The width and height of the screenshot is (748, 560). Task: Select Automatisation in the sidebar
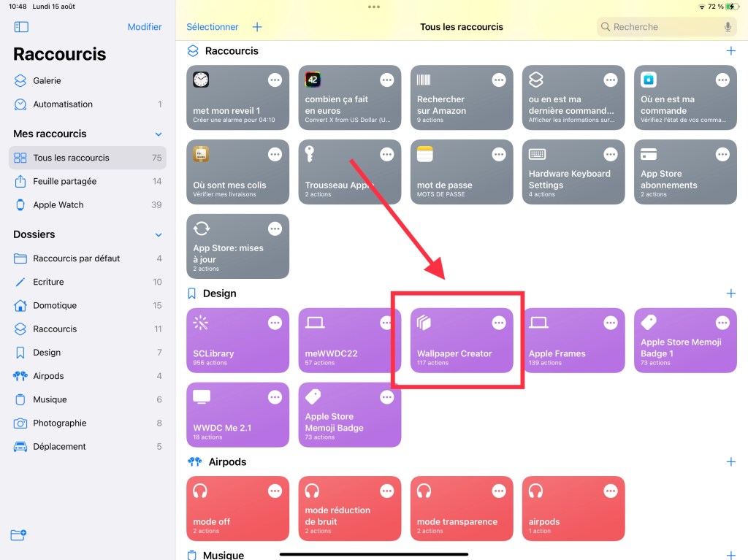pyautogui.click(x=63, y=104)
